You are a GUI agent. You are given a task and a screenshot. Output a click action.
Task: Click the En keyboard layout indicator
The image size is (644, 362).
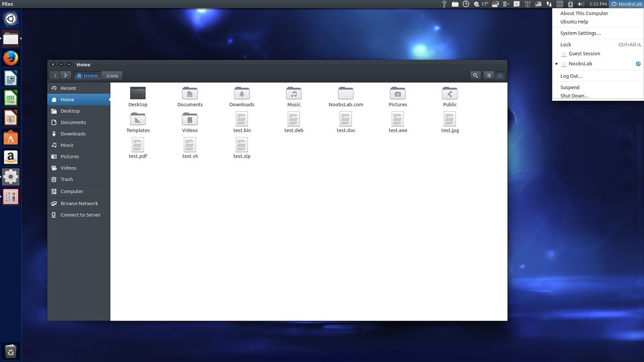click(559, 4)
